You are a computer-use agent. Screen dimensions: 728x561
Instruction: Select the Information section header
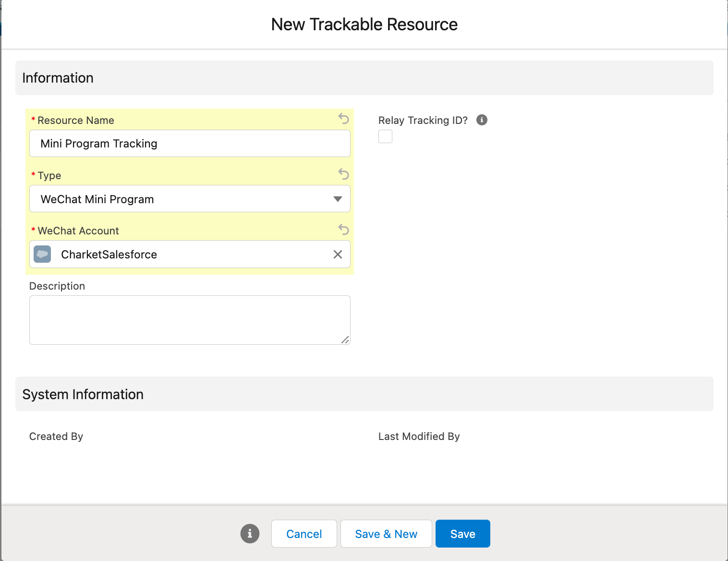(58, 77)
